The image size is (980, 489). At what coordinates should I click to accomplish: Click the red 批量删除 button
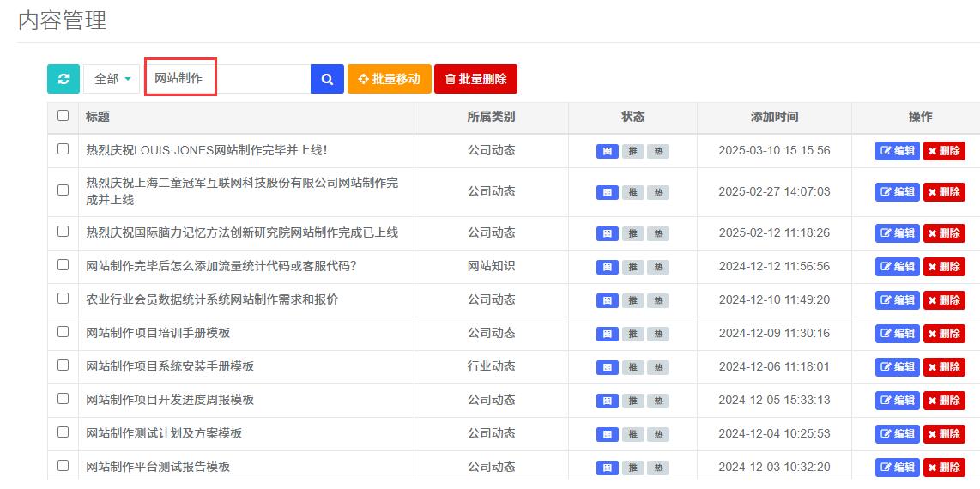click(475, 79)
